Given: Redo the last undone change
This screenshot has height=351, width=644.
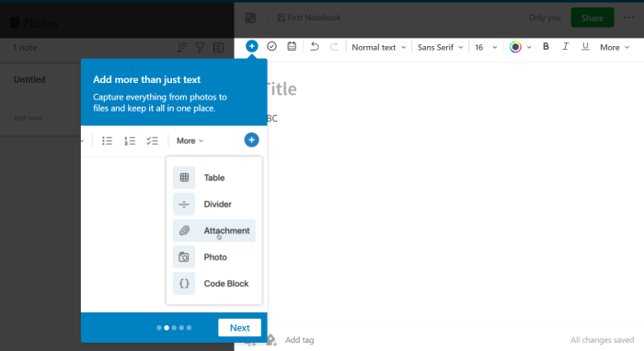Looking at the screenshot, I should click(334, 46).
